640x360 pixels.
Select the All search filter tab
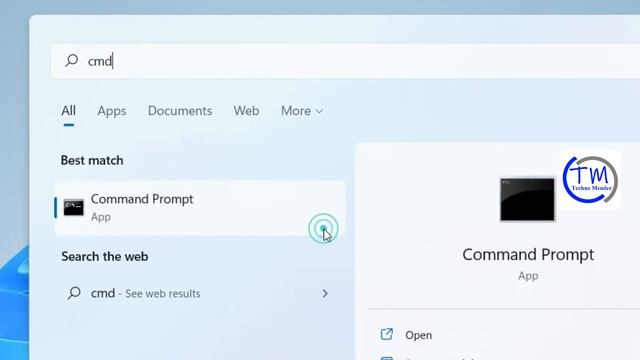click(69, 111)
